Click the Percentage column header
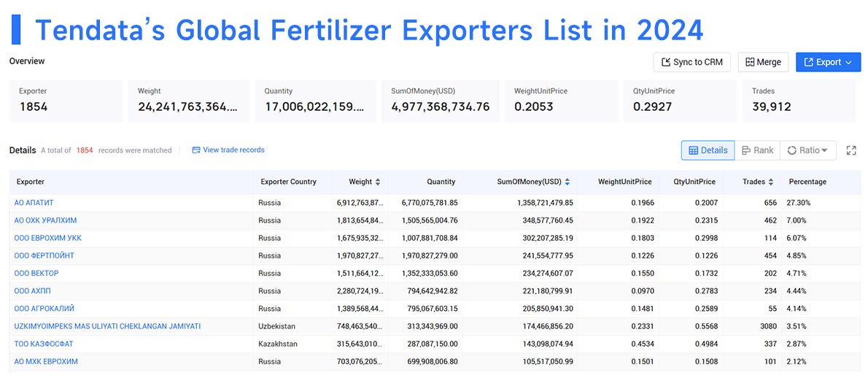Image resolution: width=868 pixels, height=378 pixels. (807, 182)
